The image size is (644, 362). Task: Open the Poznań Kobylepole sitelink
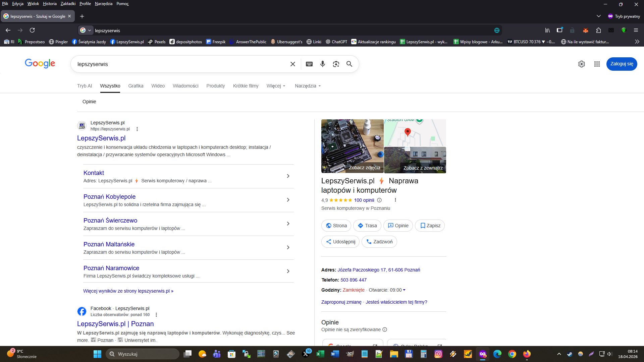click(109, 197)
